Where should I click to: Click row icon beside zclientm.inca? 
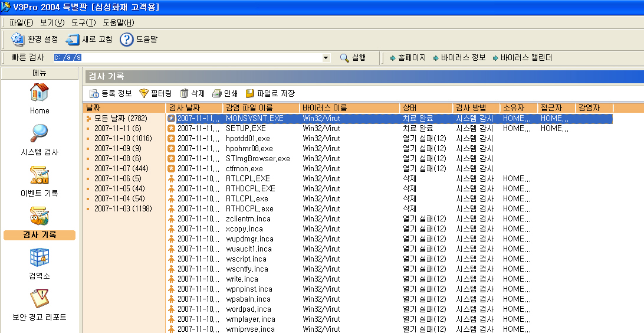(171, 218)
